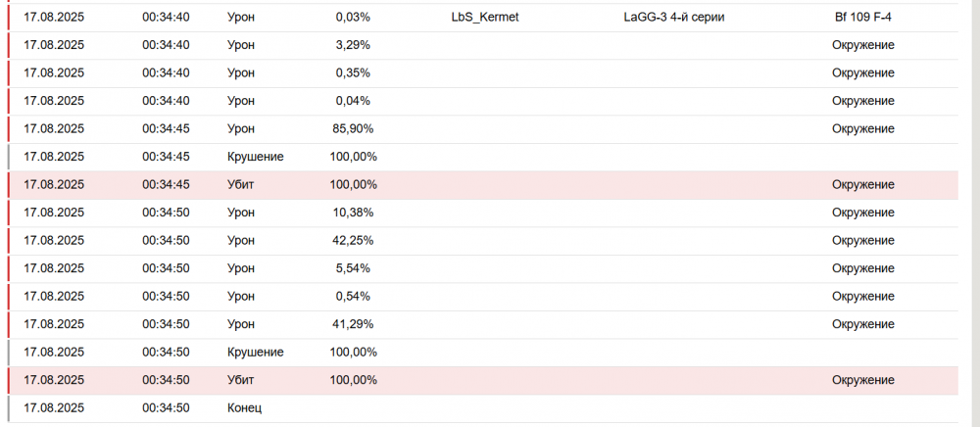Select the 42,25% damage entry

click(353, 241)
